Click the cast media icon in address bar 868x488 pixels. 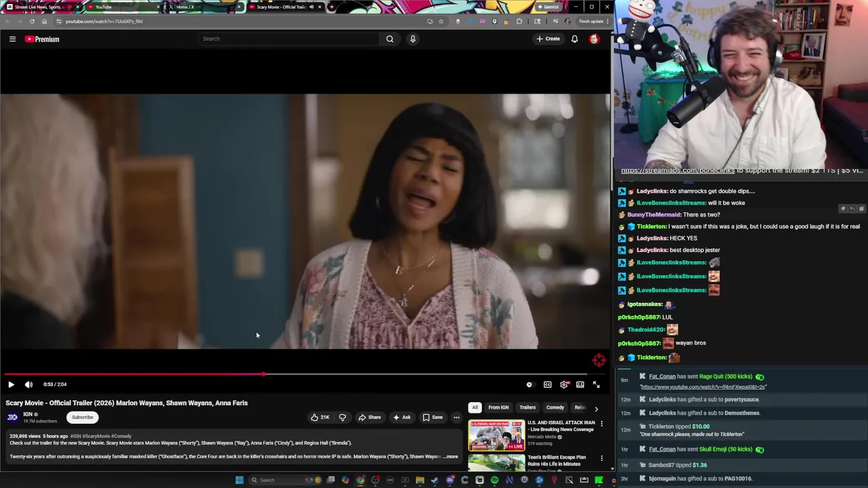[x=430, y=21]
